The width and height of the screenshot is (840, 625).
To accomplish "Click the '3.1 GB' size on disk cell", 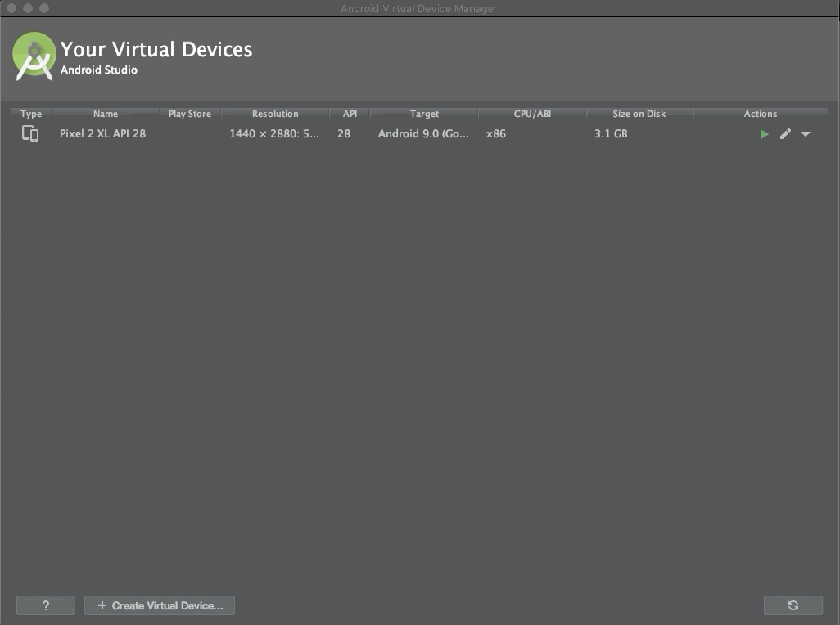I will (x=611, y=134).
